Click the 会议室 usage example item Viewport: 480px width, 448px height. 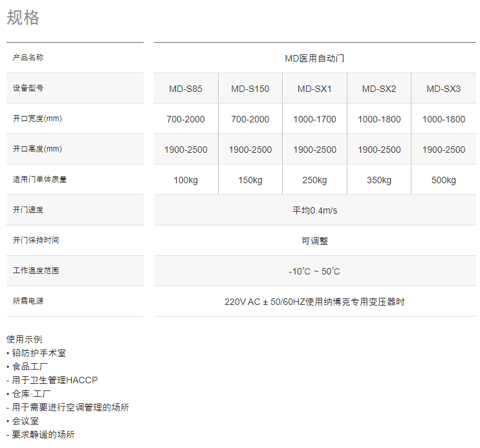(x=25, y=421)
